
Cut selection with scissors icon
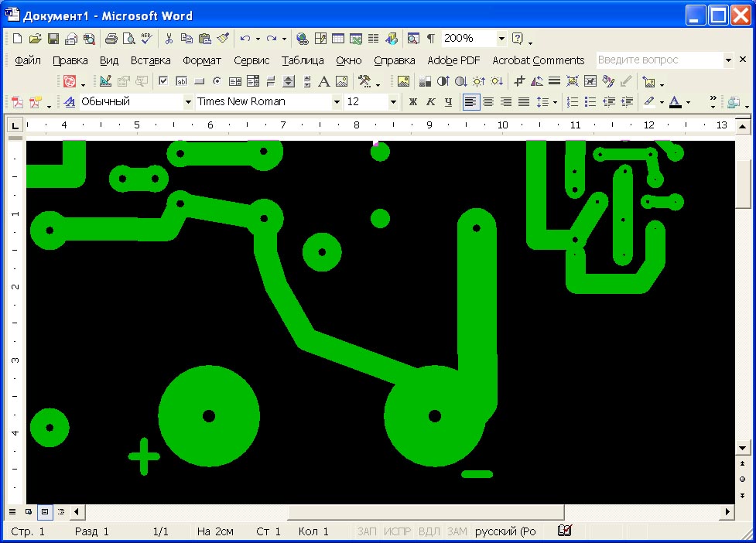pyautogui.click(x=169, y=39)
